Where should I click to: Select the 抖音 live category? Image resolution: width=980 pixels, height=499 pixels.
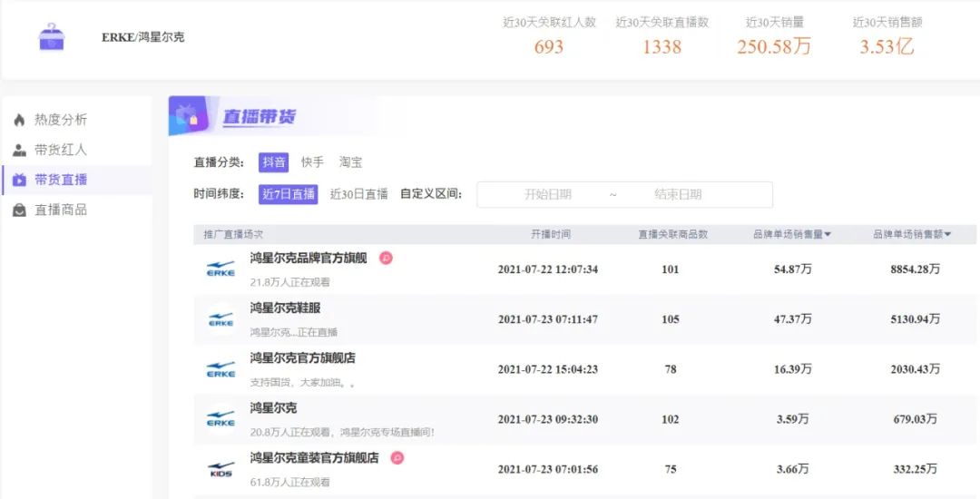pyautogui.click(x=274, y=163)
